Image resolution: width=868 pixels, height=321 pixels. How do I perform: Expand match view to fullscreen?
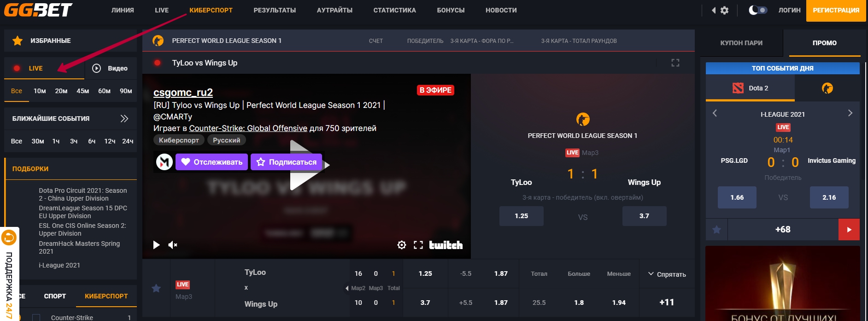click(675, 63)
